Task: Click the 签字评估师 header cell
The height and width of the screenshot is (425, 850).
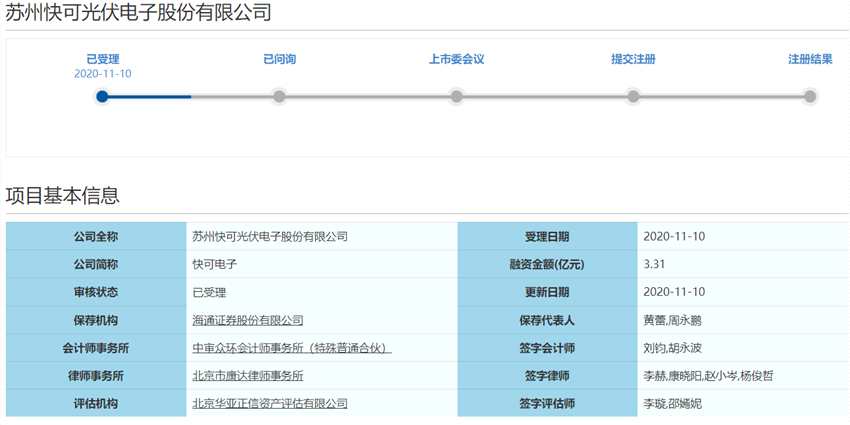Action: tap(548, 403)
